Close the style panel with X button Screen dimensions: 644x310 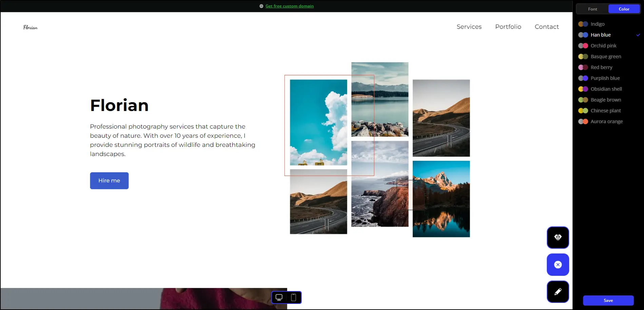coord(558,265)
